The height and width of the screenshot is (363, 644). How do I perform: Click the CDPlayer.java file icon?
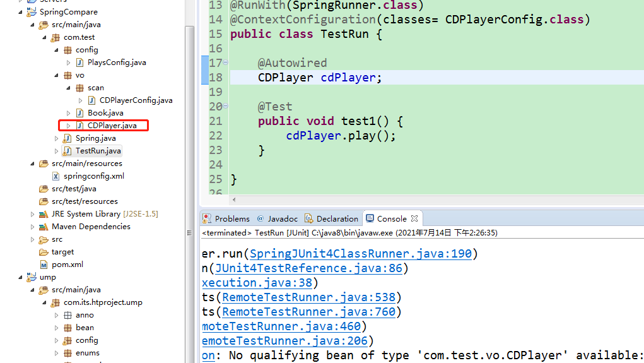80,126
